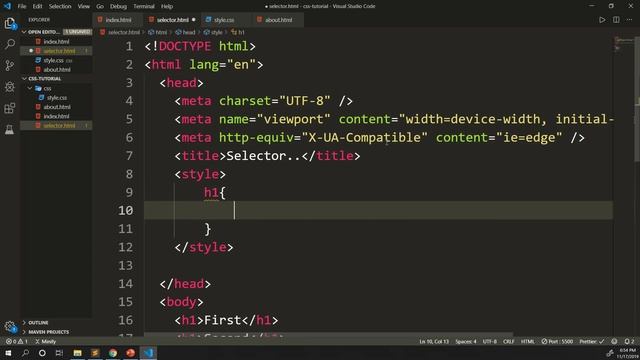Open index.html in CSS-TUTORIAL tree
The height and width of the screenshot is (360, 640).
coord(56,116)
